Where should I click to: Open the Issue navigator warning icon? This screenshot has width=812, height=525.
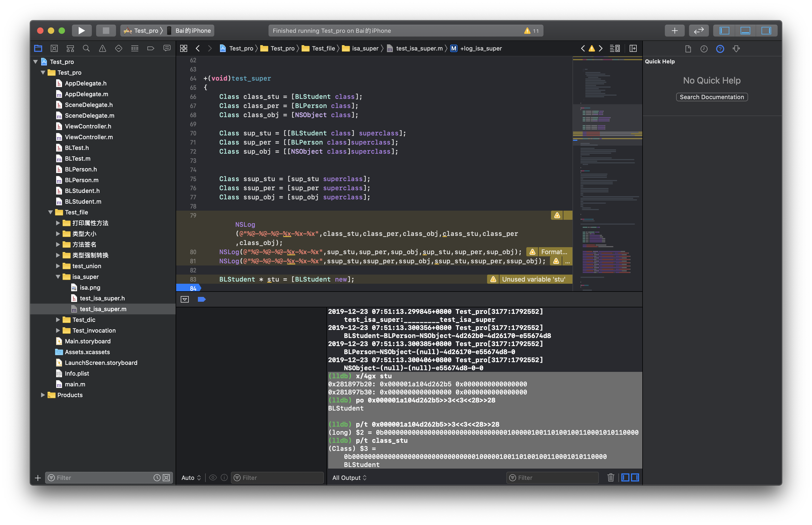[x=103, y=48]
